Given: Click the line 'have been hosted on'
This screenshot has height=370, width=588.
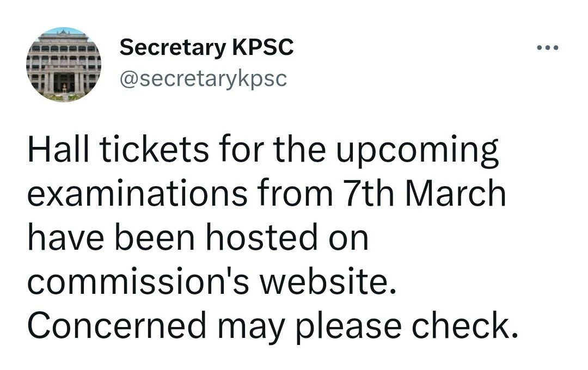Looking at the screenshot, I should [x=198, y=238].
